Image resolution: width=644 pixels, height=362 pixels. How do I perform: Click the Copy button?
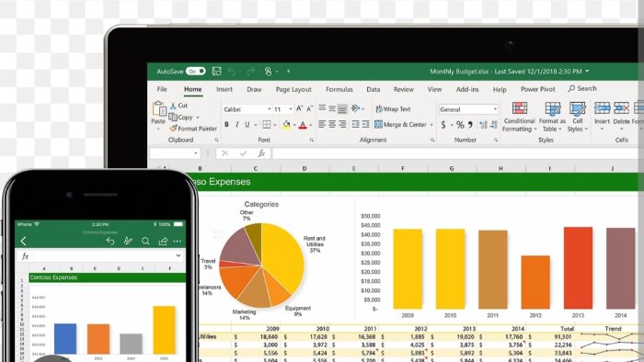[x=181, y=118]
